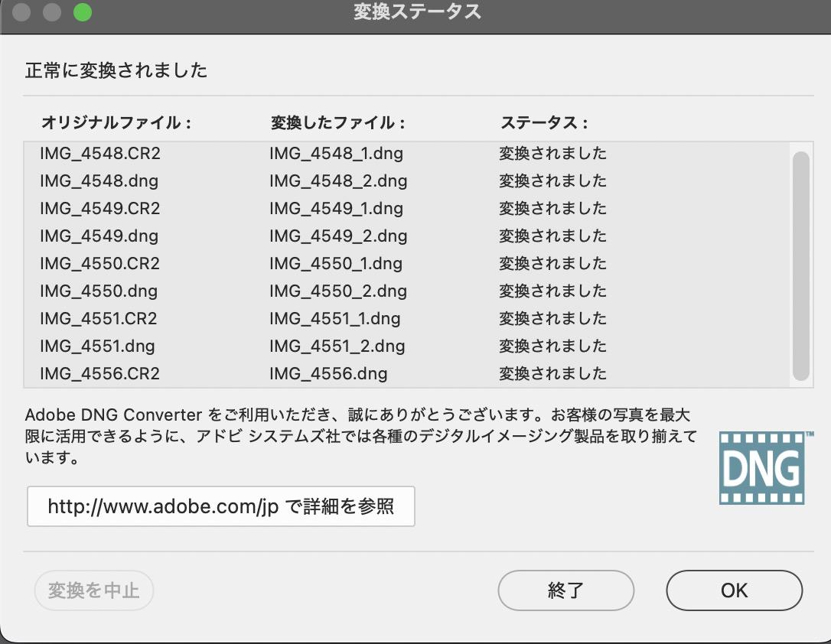
Task: Click the disabled 変換を中止 button
Action: click(x=94, y=590)
